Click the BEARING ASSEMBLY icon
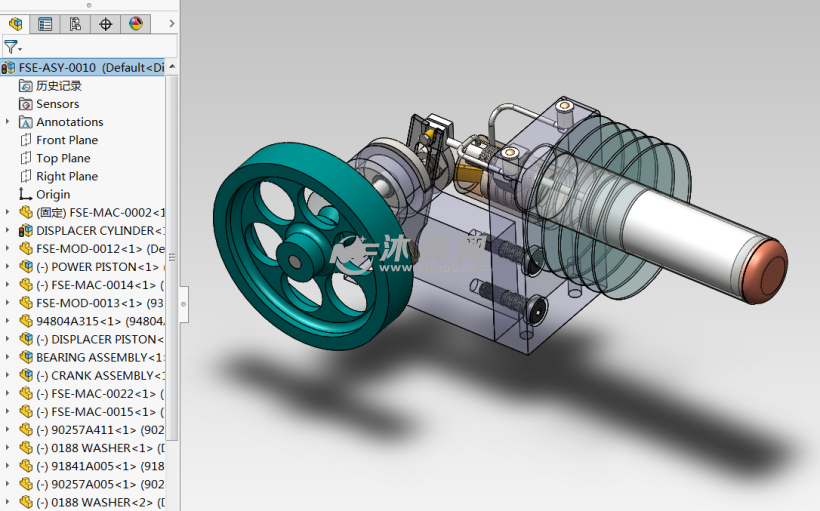 [26, 357]
